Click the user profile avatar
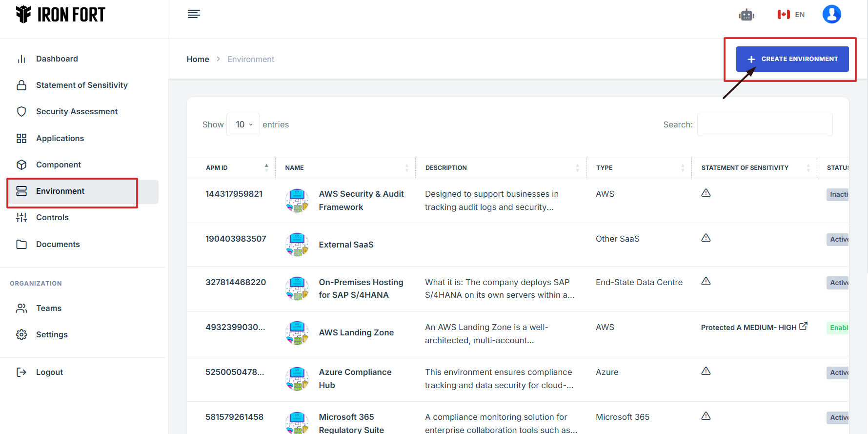This screenshot has height=434, width=868. click(831, 15)
